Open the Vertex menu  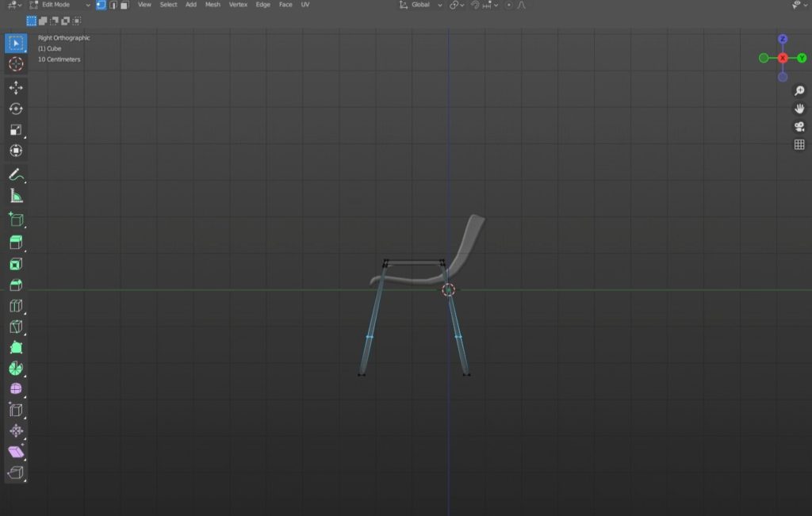[238, 5]
